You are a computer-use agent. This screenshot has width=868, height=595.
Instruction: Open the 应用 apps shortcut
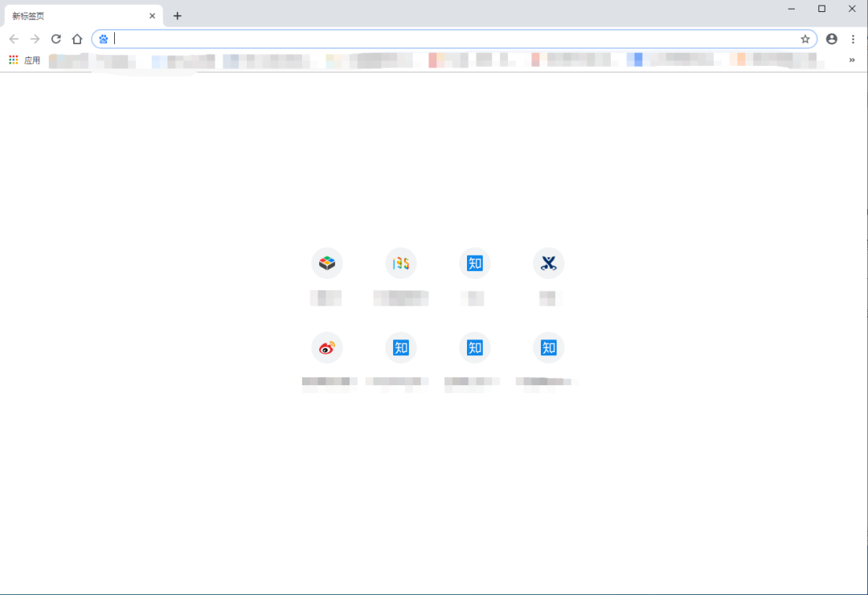click(x=24, y=59)
